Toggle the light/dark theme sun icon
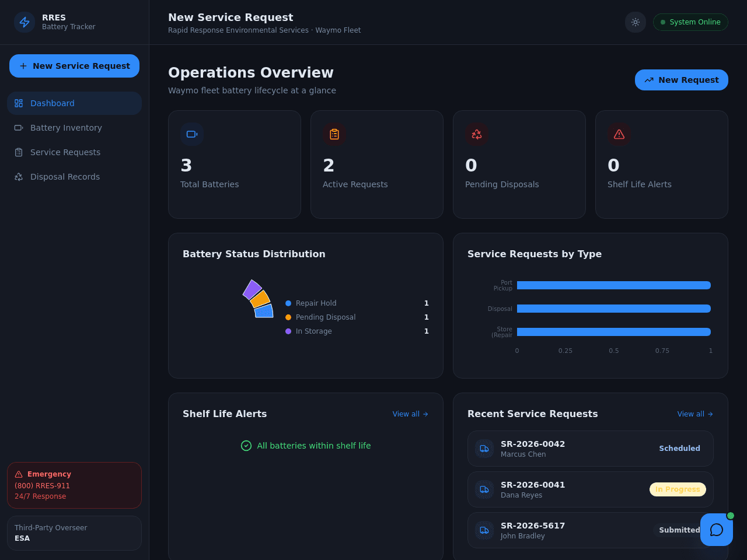 point(636,22)
